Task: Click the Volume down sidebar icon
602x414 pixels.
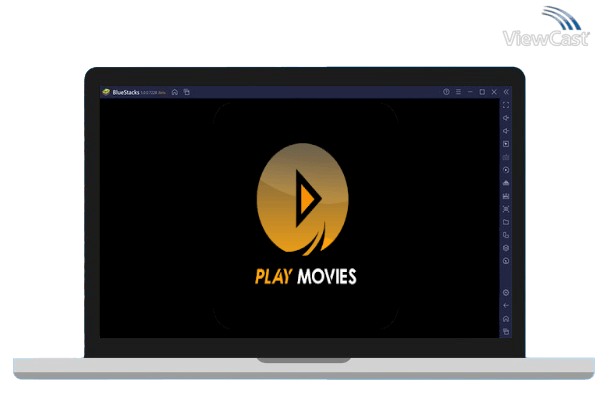Action: (506, 131)
